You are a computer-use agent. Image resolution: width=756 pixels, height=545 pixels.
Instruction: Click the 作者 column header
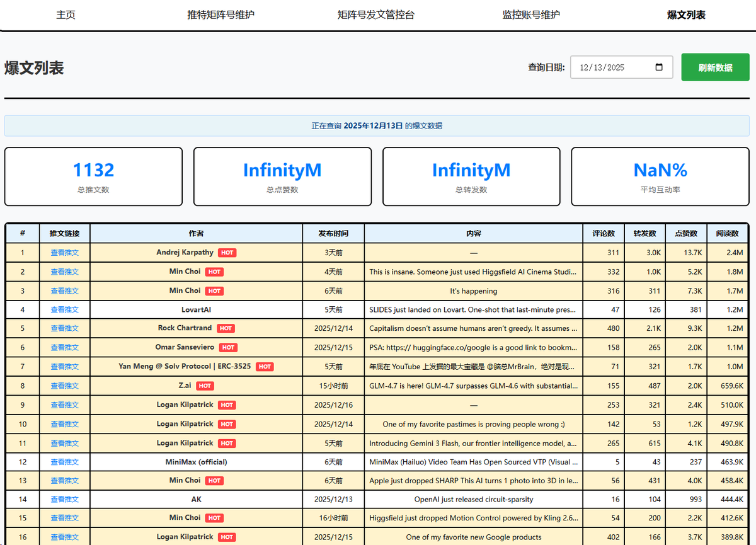[196, 233]
